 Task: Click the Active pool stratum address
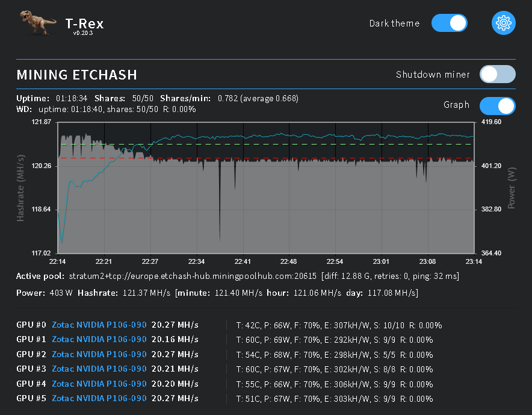point(193,276)
